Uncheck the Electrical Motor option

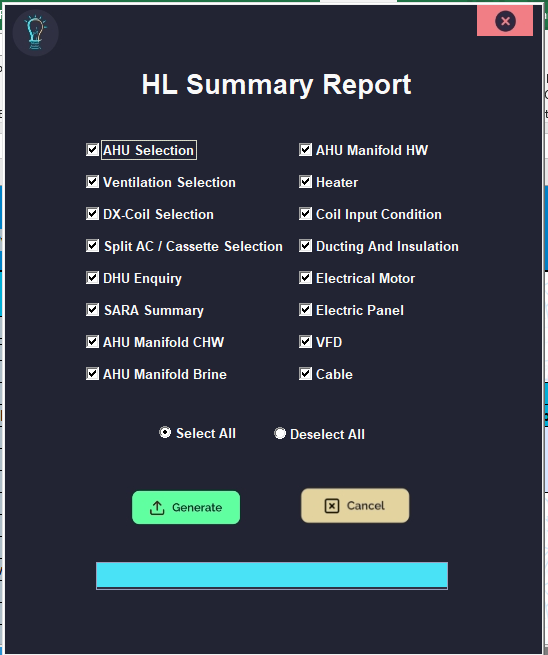[x=305, y=278]
